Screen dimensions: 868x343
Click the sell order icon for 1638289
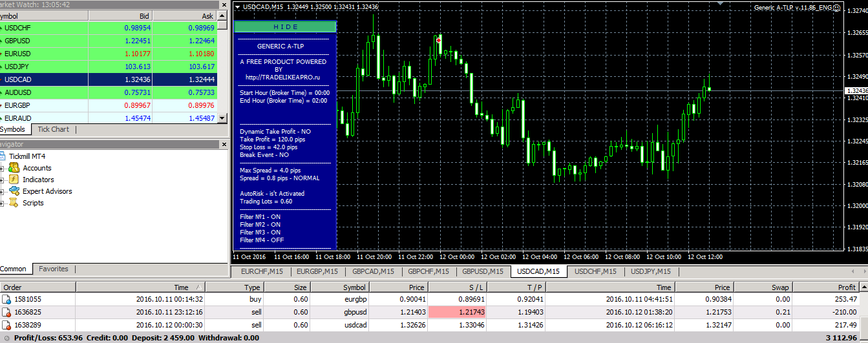pos(6,325)
